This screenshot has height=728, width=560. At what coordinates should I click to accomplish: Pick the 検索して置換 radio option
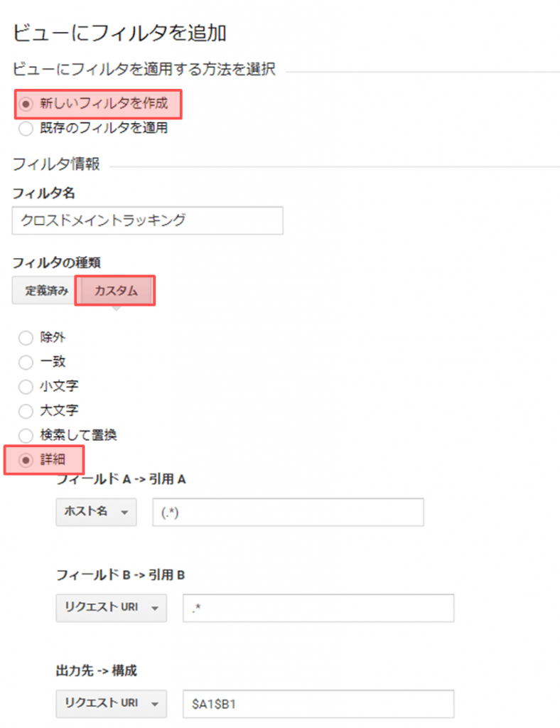[x=26, y=435]
